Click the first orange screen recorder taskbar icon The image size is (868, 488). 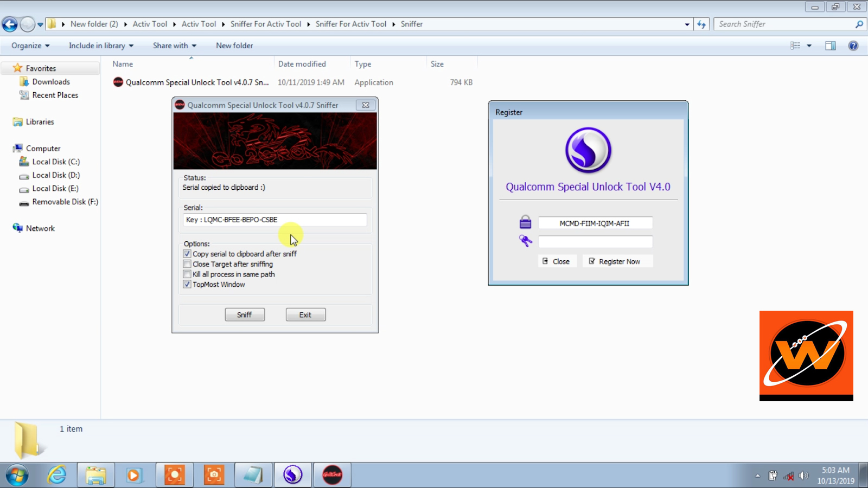tap(174, 475)
